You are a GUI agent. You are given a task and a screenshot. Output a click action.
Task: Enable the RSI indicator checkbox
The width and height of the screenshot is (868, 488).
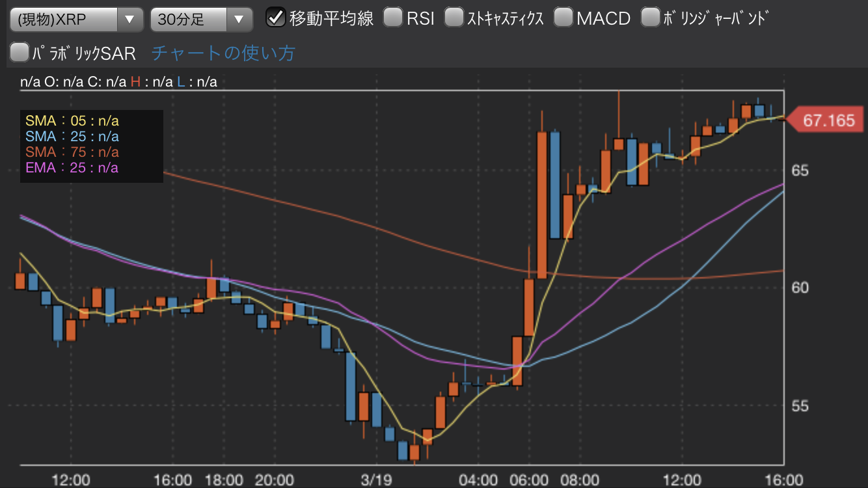(x=393, y=18)
